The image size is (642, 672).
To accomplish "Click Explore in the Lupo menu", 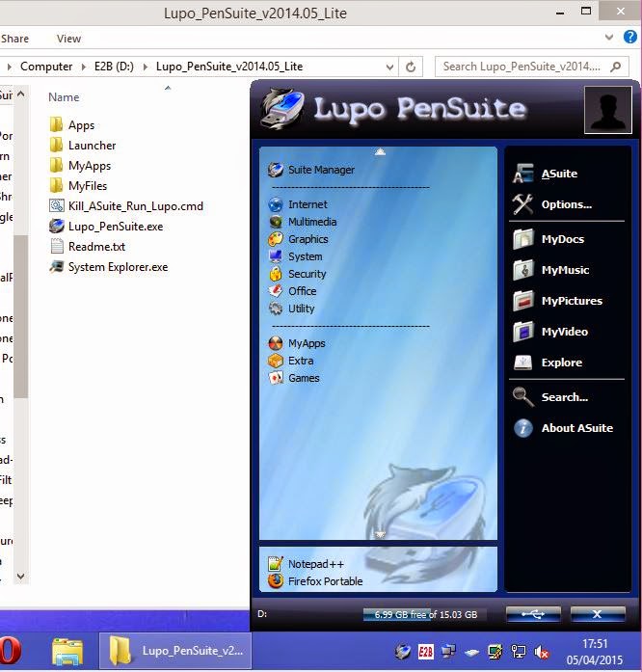I will pyautogui.click(x=548, y=363).
